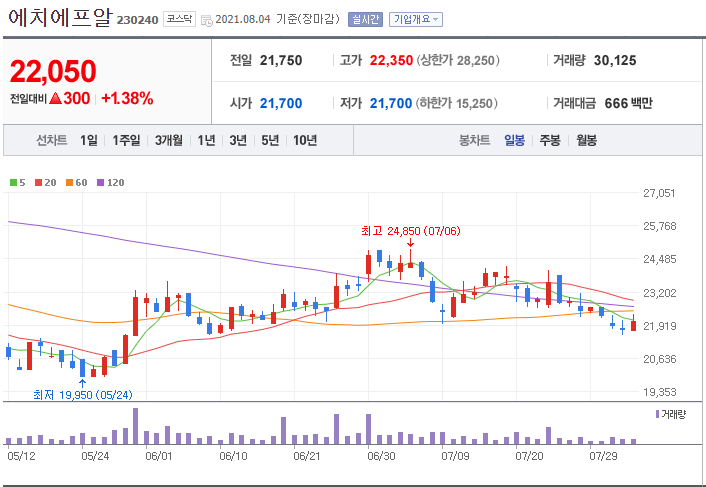Select the 3개월 line chart period
Image resolution: width=706 pixels, height=487 pixels.
pyautogui.click(x=169, y=140)
